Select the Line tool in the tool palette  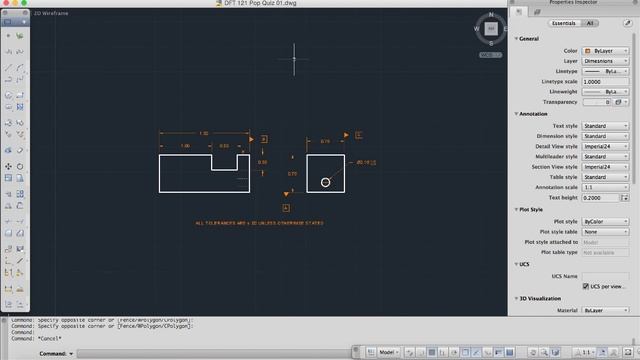[x=8, y=68]
